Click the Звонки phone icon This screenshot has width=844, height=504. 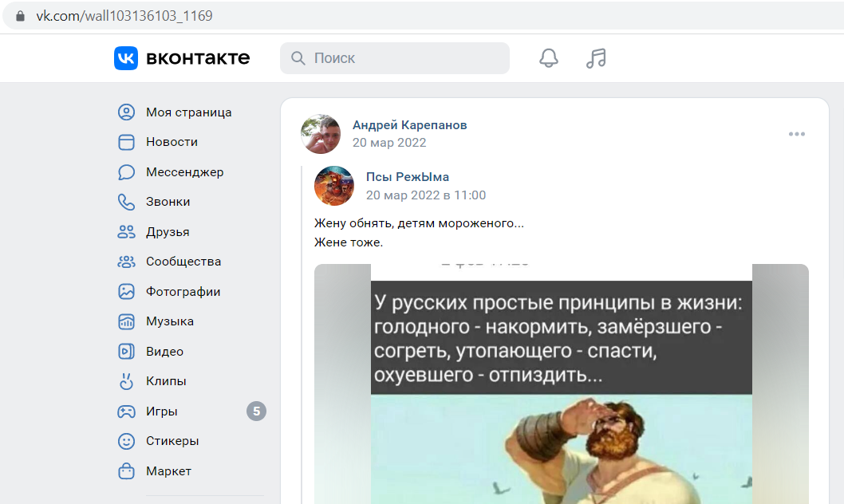(x=126, y=202)
